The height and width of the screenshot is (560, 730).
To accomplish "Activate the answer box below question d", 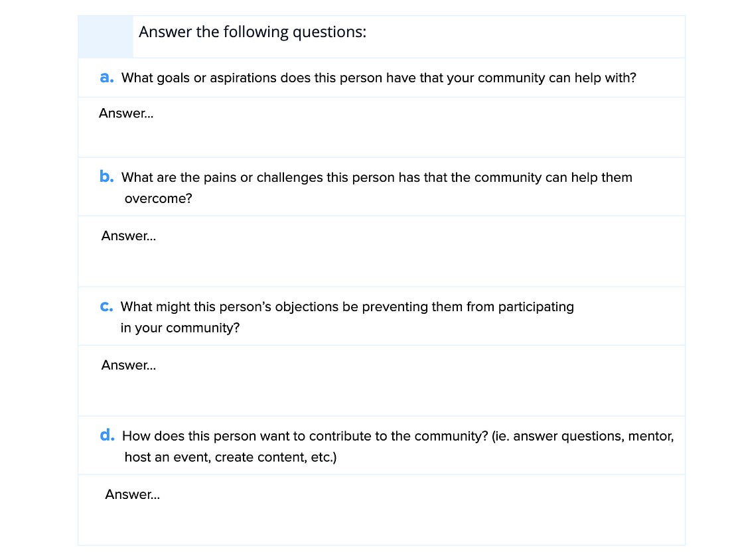I will (382, 510).
